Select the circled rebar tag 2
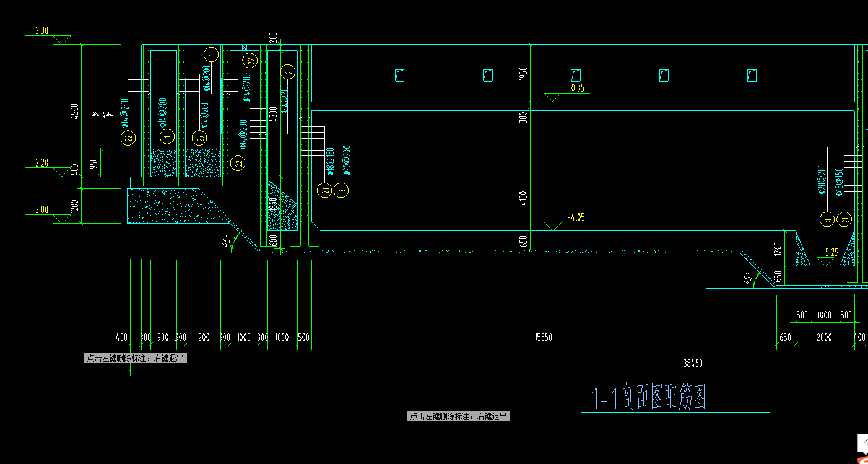This screenshot has height=464, width=868. 288,72
